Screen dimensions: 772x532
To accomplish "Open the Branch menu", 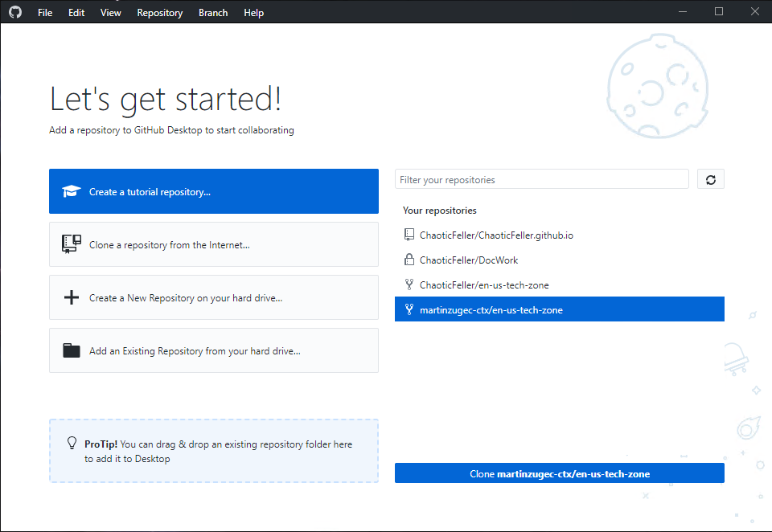I will click(x=212, y=12).
